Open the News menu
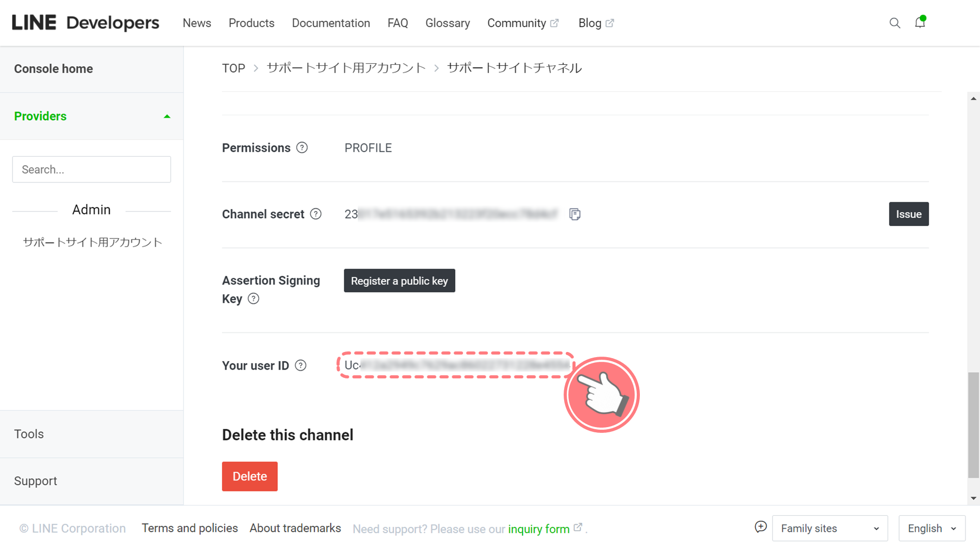The width and height of the screenshot is (980, 551). click(x=197, y=23)
